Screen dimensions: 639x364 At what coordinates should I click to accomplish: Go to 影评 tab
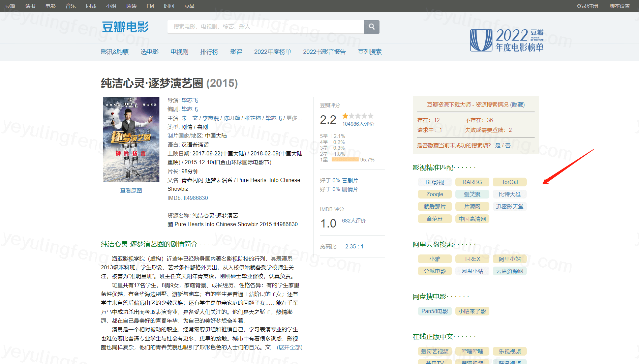coord(236,52)
